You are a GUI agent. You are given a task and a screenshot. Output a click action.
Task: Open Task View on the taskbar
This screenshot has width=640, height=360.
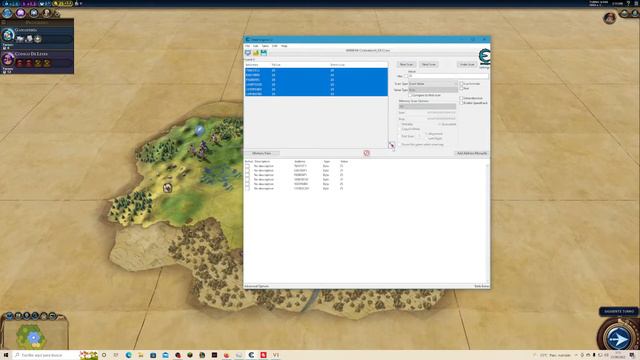[x=116, y=355]
